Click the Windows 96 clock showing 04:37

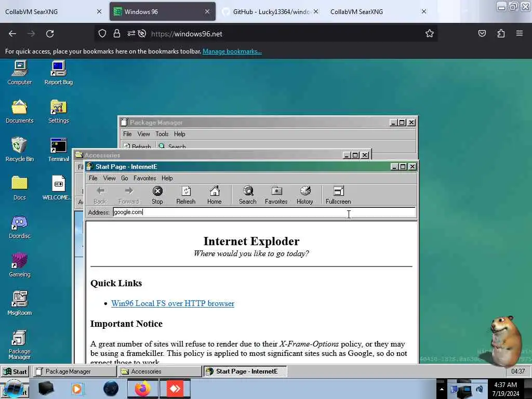[518, 371]
